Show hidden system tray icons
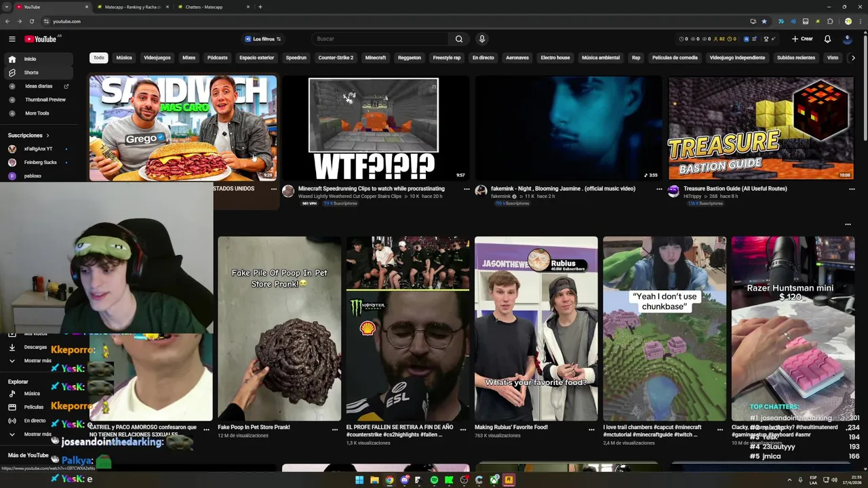 coord(789,480)
